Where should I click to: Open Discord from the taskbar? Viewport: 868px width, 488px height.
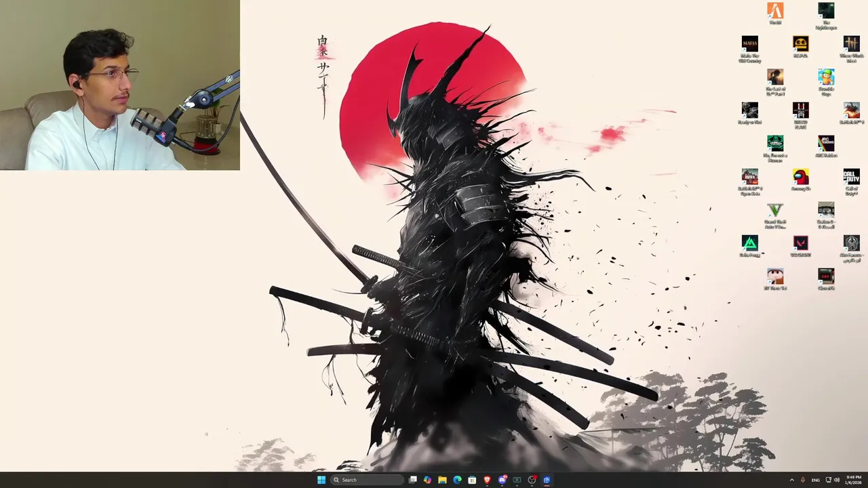click(502, 480)
